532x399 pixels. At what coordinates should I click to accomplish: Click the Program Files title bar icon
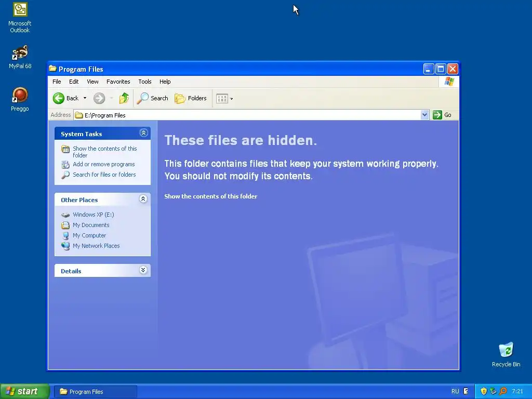tap(52, 69)
